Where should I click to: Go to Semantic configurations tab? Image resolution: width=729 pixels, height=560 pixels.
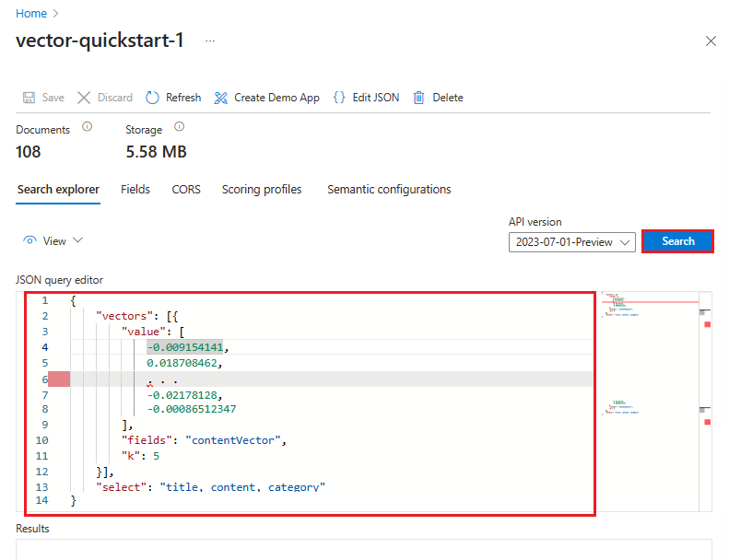(x=389, y=190)
